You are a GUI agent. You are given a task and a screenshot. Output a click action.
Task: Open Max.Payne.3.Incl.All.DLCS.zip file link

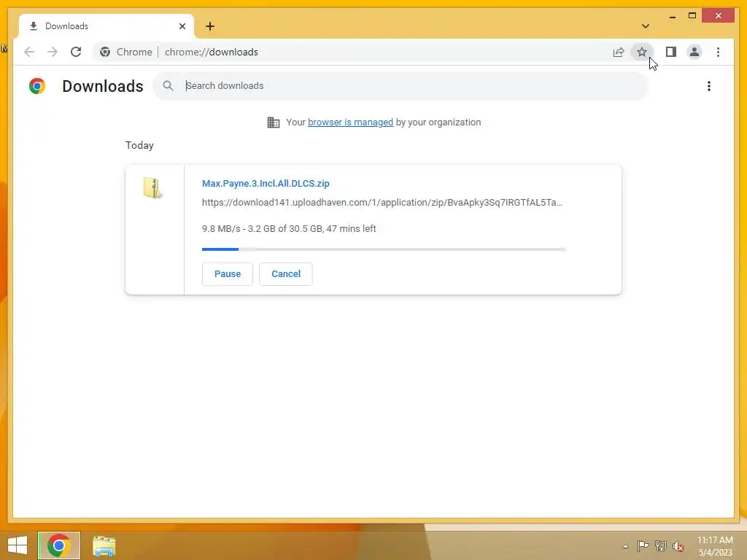pyautogui.click(x=266, y=183)
